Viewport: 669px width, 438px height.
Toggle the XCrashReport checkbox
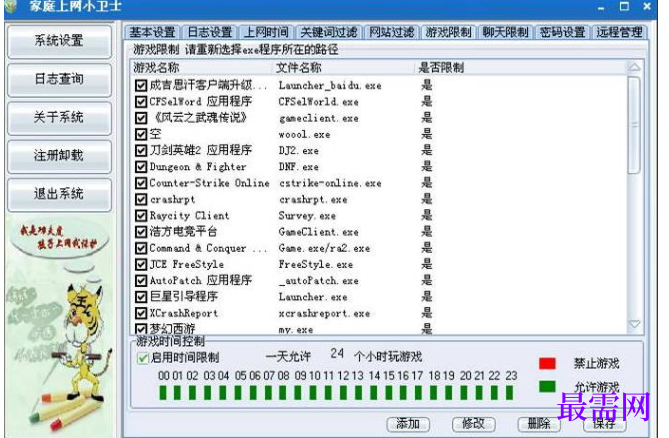[x=141, y=313]
